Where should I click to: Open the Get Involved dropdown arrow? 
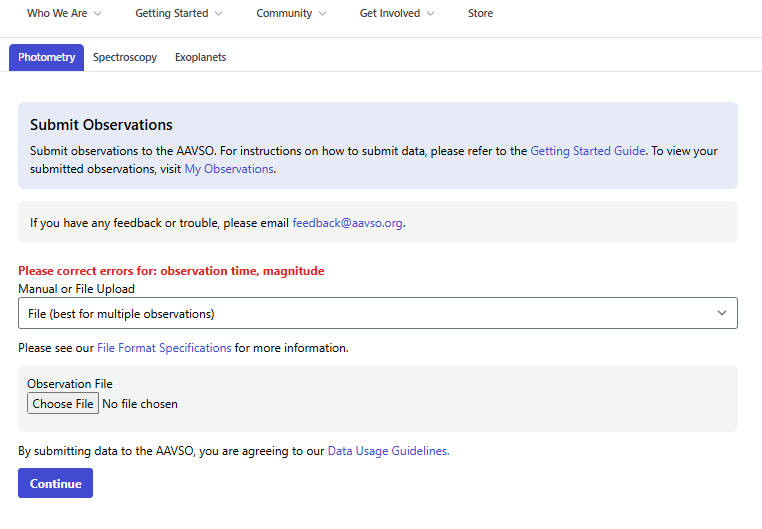[431, 14]
